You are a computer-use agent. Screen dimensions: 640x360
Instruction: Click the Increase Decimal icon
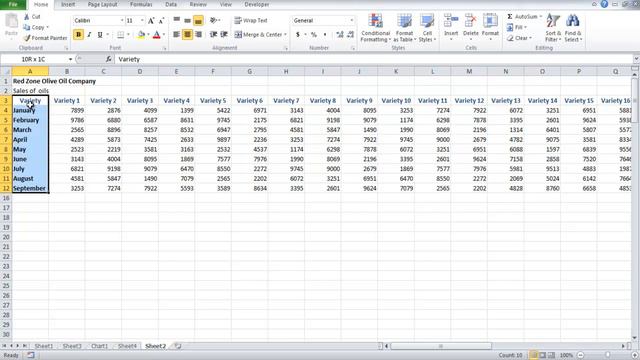340,35
